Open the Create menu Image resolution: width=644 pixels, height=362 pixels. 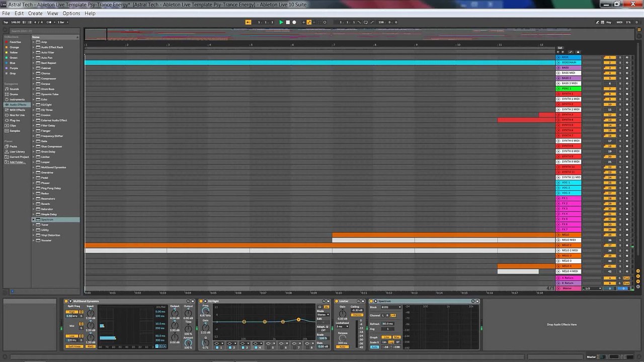[35, 13]
